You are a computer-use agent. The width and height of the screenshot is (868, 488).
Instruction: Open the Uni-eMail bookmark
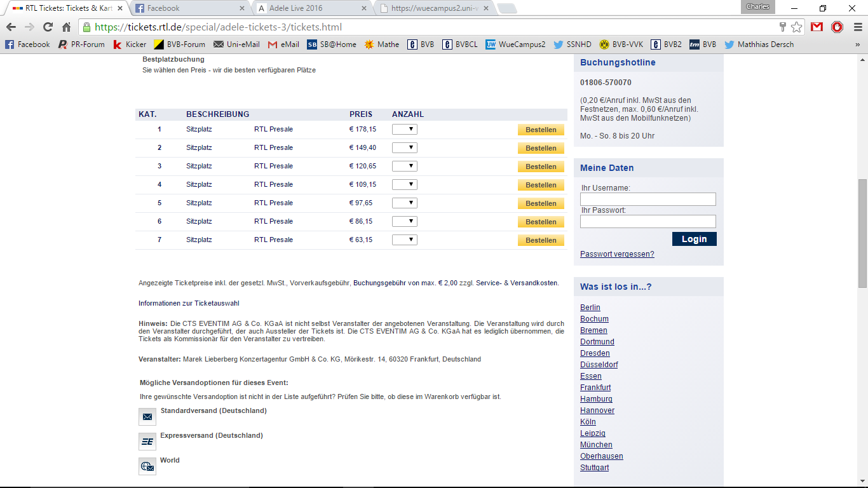pyautogui.click(x=236, y=44)
